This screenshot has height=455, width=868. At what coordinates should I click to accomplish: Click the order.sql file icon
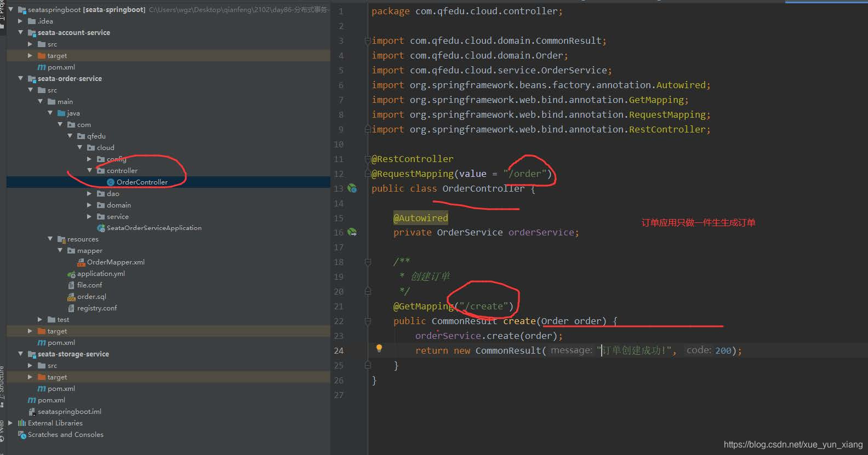[x=71, y=297]
